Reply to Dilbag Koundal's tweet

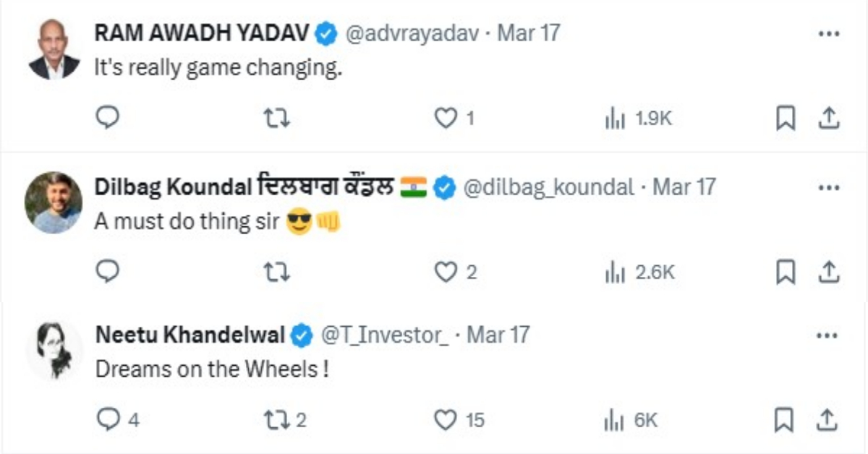107,271
